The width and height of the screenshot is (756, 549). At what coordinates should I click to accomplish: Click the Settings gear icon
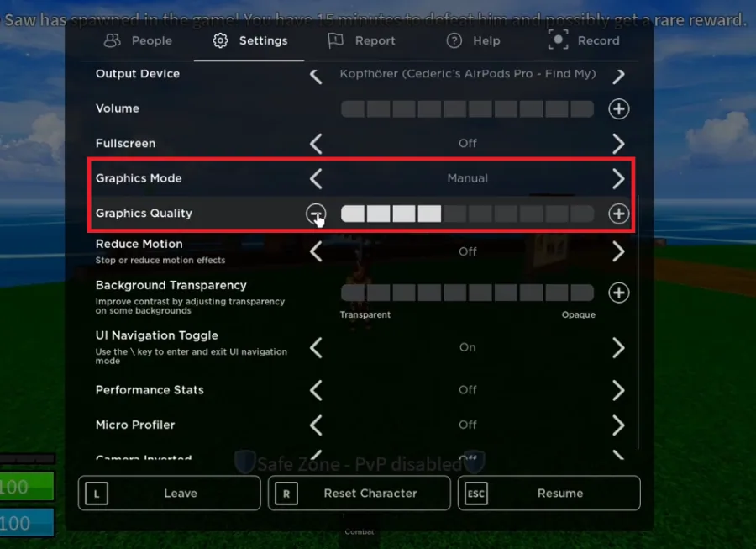220,40
